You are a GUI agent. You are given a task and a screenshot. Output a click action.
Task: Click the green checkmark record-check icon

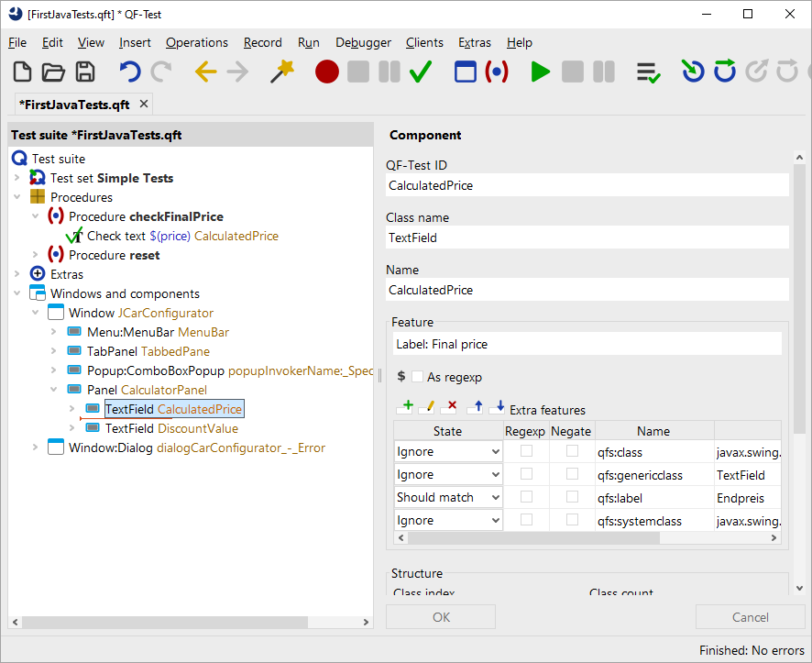pos(421,72)
